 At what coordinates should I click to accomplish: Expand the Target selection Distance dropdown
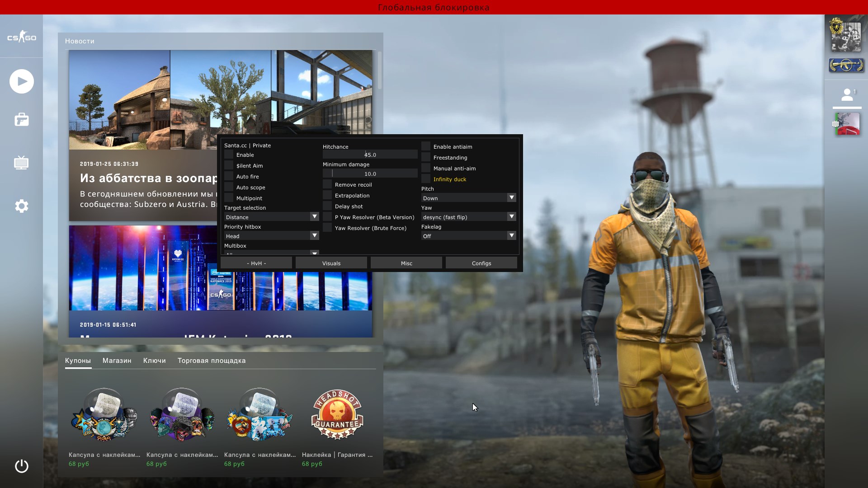pyautogui.click(x=271, y=217)
